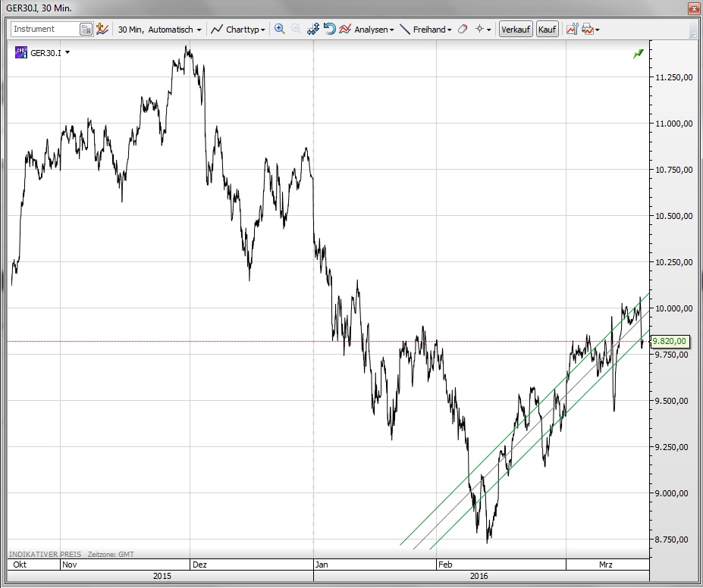Image resolution: width=703 pixels, height=588 pixels.
Task: Expand the Freihand drawing tools menu
Action: tap(425, 30)
